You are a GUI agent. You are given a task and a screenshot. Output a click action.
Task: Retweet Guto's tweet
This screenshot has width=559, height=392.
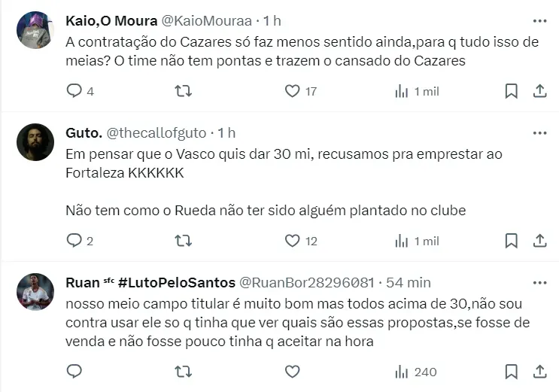183,241
